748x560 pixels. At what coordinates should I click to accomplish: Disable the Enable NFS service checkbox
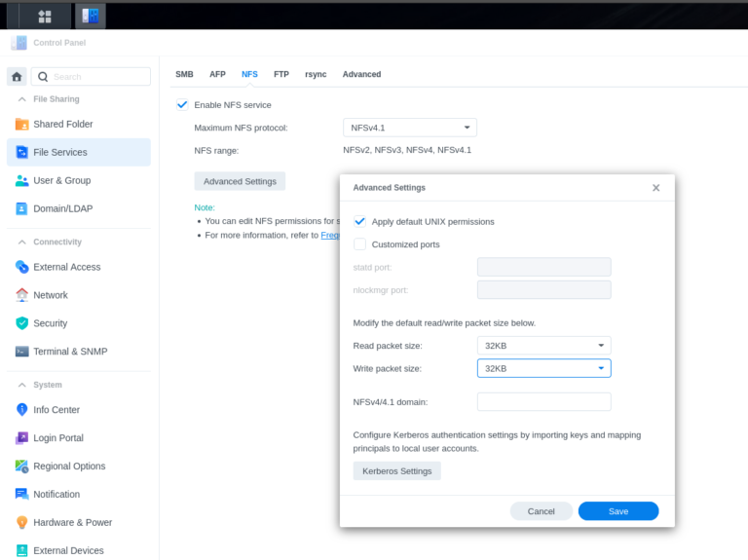(182, 104)
